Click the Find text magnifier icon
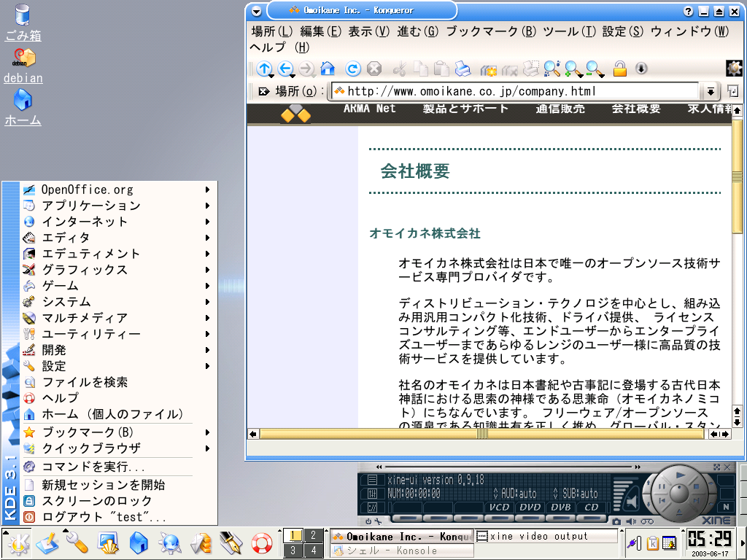The width and height of the screenshot is (747, 560). tap(551, 69)
